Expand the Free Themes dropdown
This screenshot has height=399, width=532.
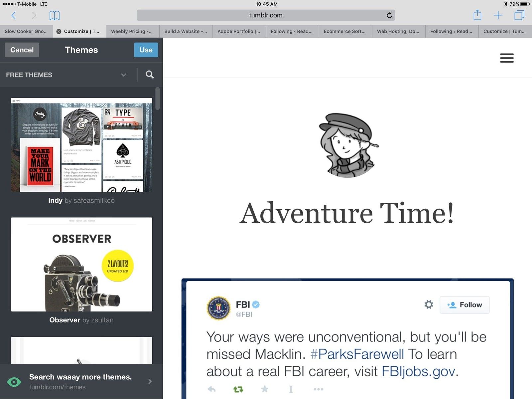coord(123,75)
